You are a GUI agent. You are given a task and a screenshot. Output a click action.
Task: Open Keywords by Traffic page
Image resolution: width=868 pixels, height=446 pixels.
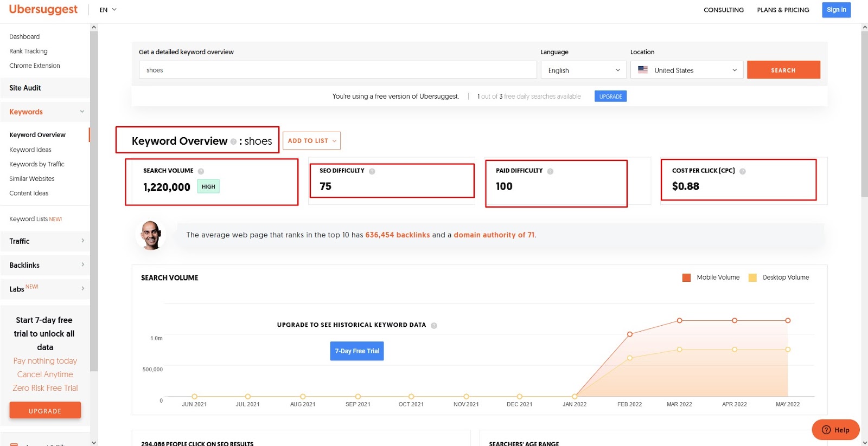[37, 164]
